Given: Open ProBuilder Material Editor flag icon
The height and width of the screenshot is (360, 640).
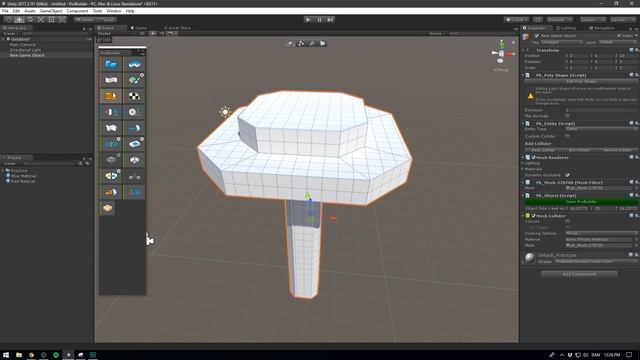Looking at the screenshot, I should pos(111,80).
